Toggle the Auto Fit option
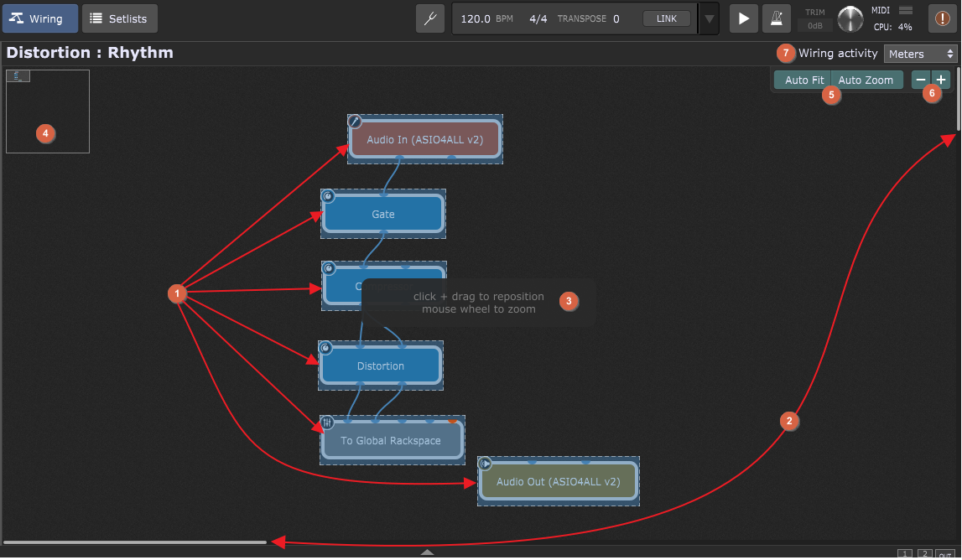The image size is (962, 560). coord(803,80)
